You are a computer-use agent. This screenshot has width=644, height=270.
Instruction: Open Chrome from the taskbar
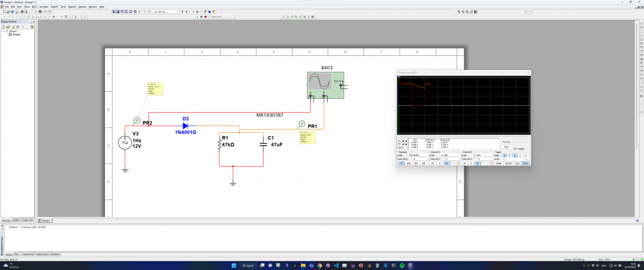[319, 266]
